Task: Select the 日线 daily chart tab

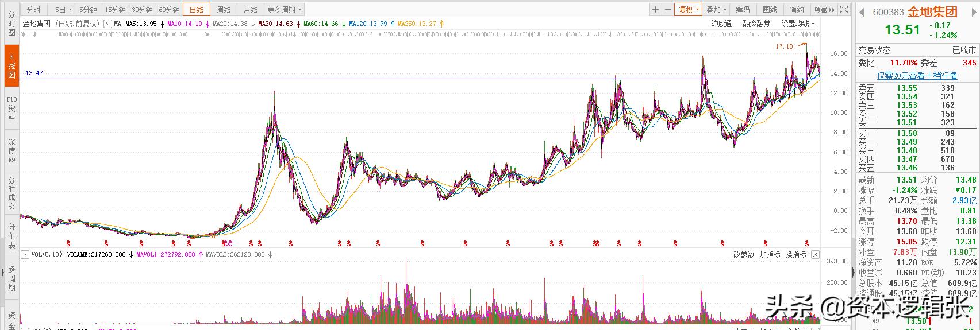Action: pyautogui.click(x=197, y=10)
